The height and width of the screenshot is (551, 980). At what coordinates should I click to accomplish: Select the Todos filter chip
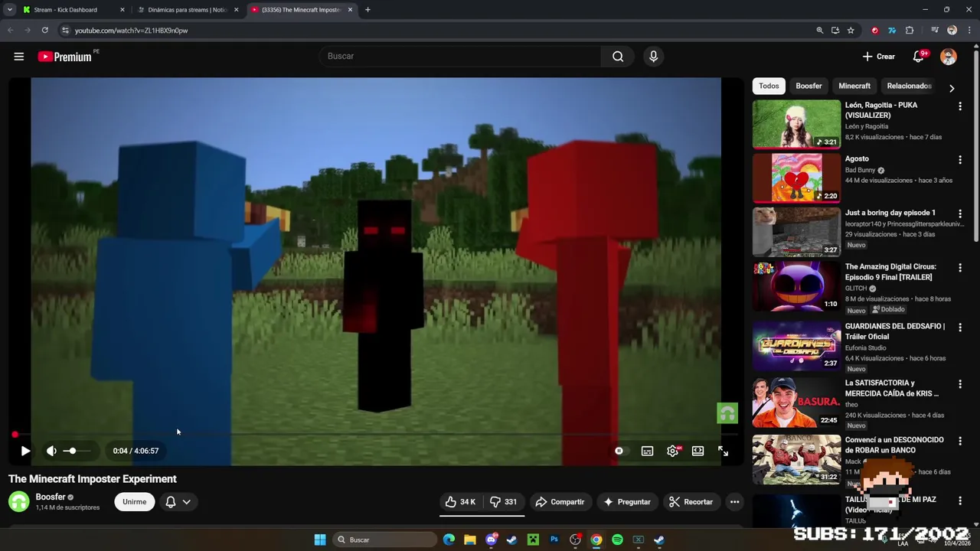click(x=769, y=86)
